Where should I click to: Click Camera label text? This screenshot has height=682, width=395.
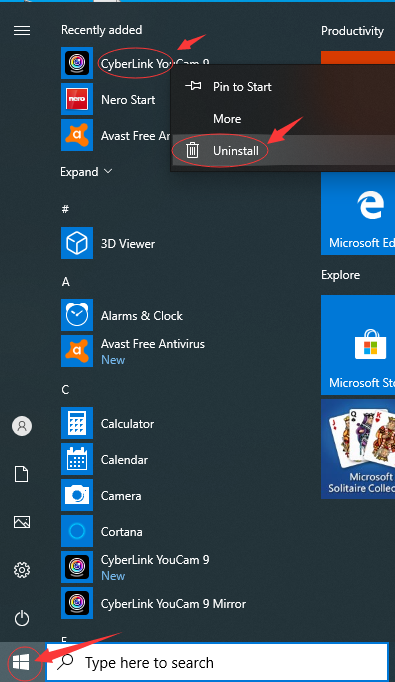pos(121,496)
